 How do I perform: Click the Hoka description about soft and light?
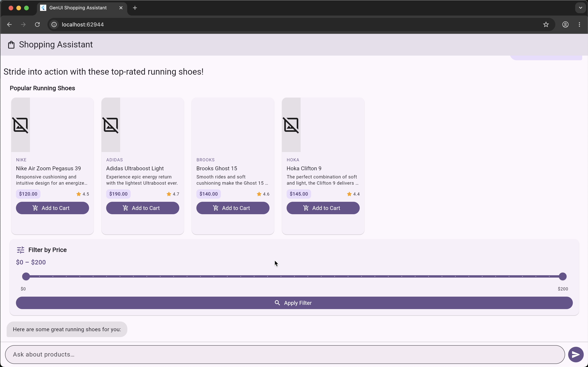click(x=322, y=180)
